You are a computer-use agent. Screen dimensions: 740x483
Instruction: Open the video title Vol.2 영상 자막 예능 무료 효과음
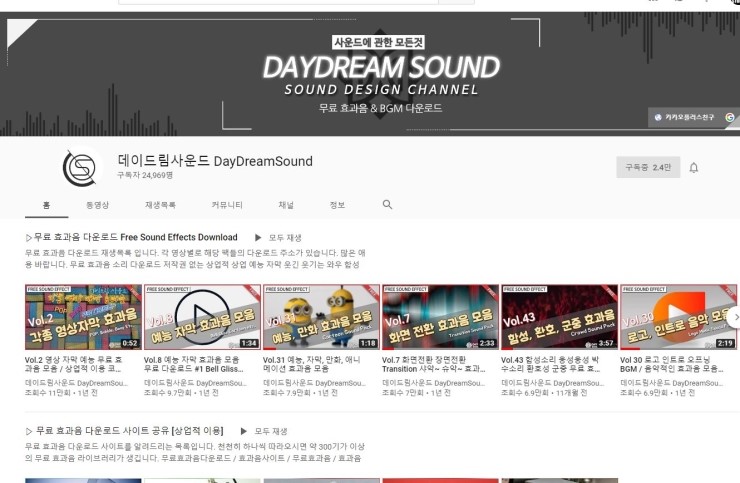pyautogui.click(x=74, y=364)
